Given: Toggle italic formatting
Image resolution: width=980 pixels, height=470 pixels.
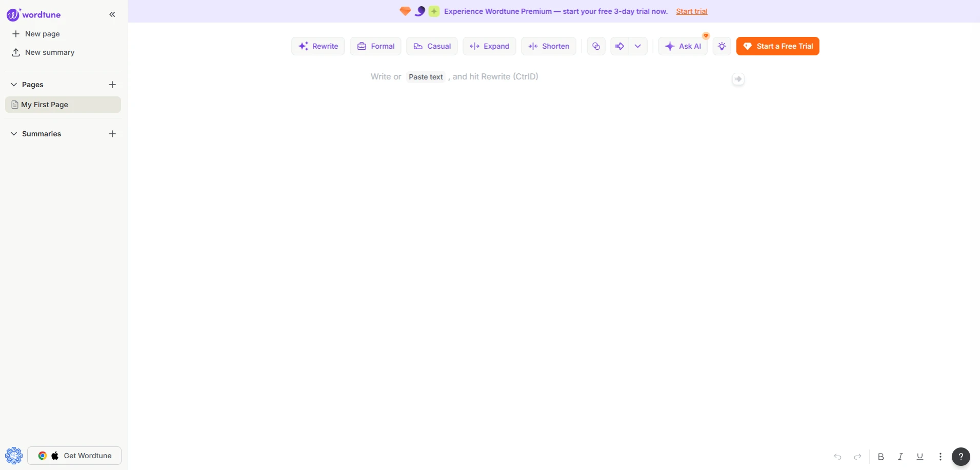Looking at the screenshot, I should click(x=901, y=457).
